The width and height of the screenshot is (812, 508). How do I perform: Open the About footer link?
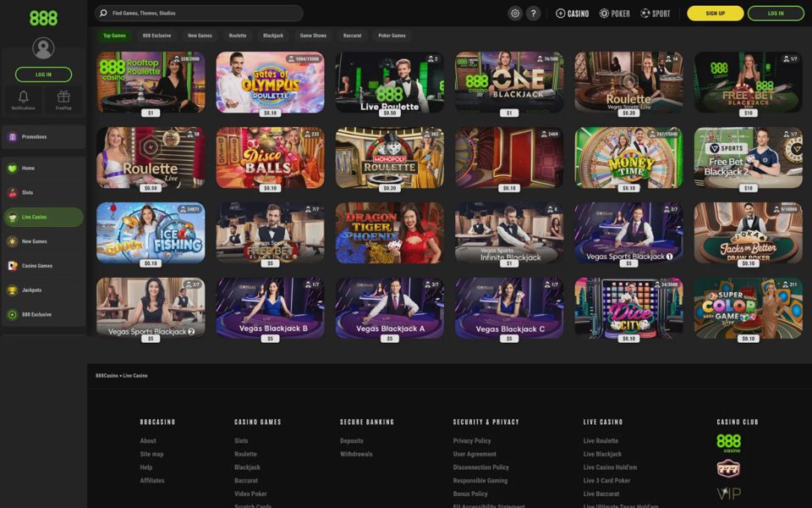coord(147,440)
